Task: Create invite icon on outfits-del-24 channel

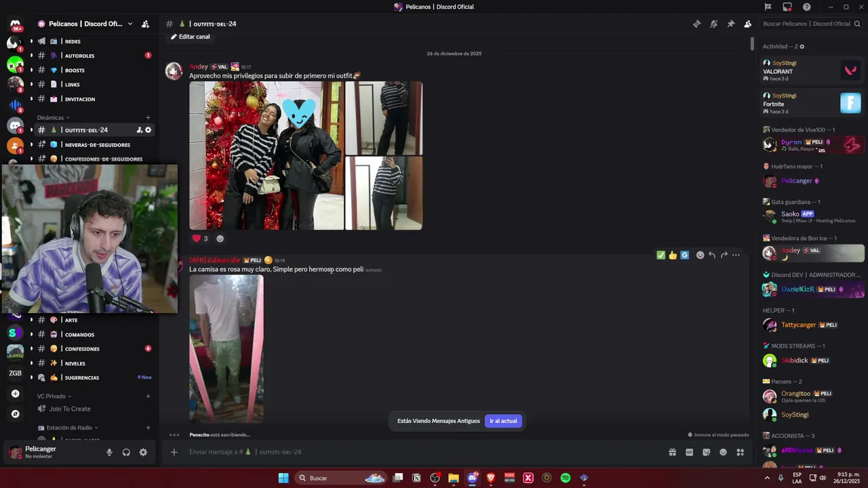Action: [x=139, y=130]
